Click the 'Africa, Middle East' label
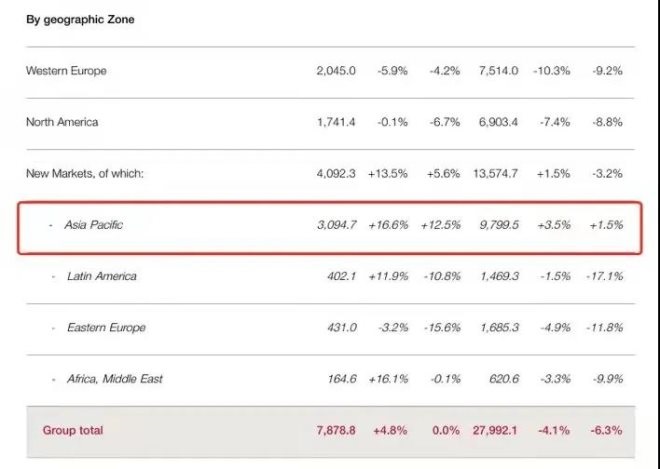This screenshot has height=469, width=660. [x=115, y=379]
